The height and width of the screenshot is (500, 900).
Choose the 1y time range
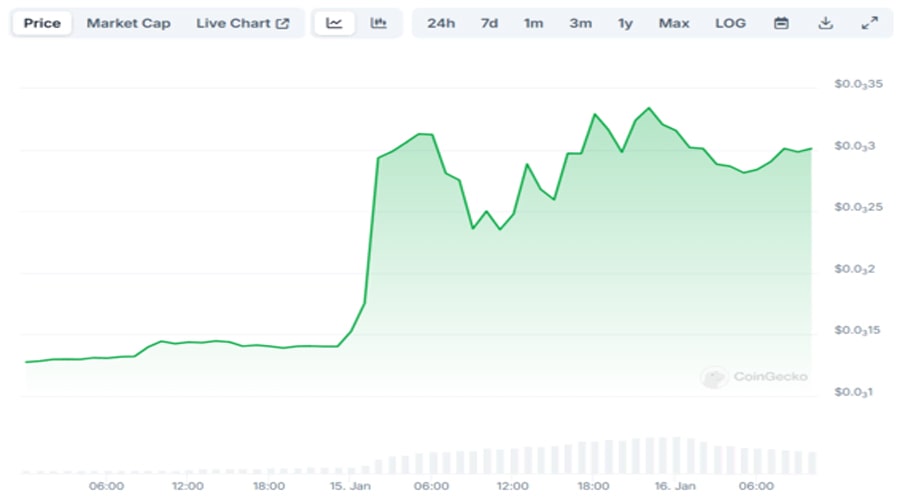(625, 23)
